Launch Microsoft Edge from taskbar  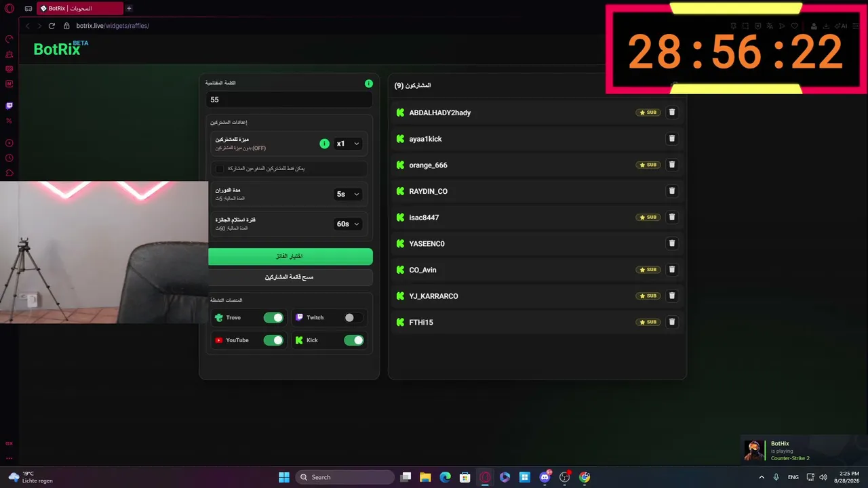tap(445, 477)
